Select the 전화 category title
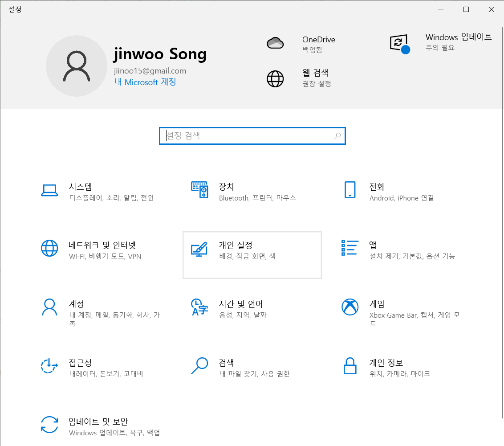Viewport: 504px width, 446px height. tap(377, 187)
